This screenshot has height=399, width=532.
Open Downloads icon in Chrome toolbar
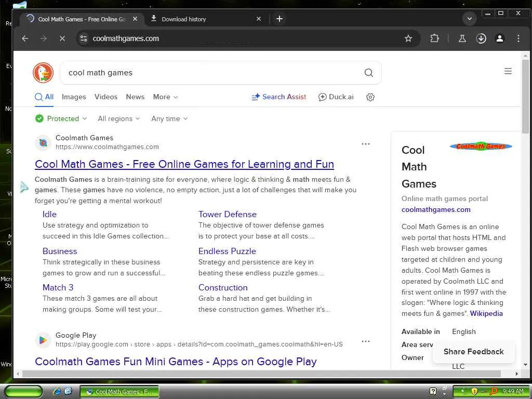click(x=481, y=38)
